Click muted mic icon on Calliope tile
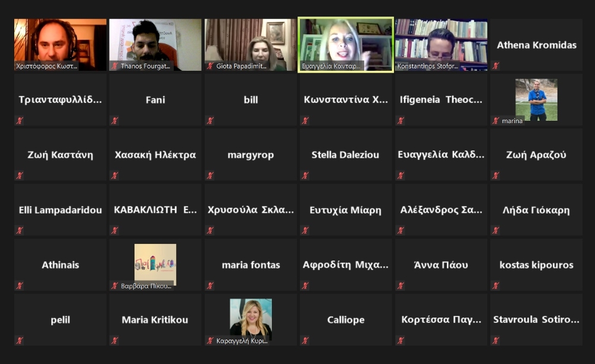595x364 pixels. (305, 340)
